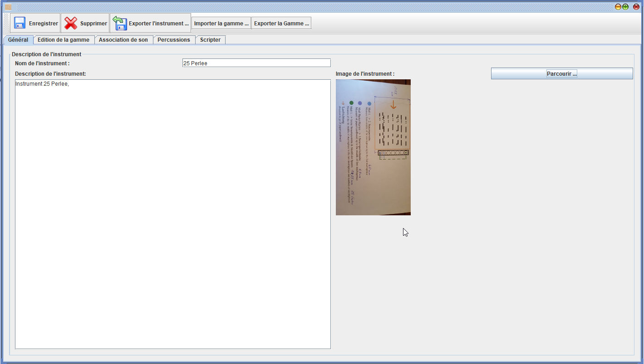Click the Exporter l'instrument icon
644x364 pixels.
pos(120,23)
